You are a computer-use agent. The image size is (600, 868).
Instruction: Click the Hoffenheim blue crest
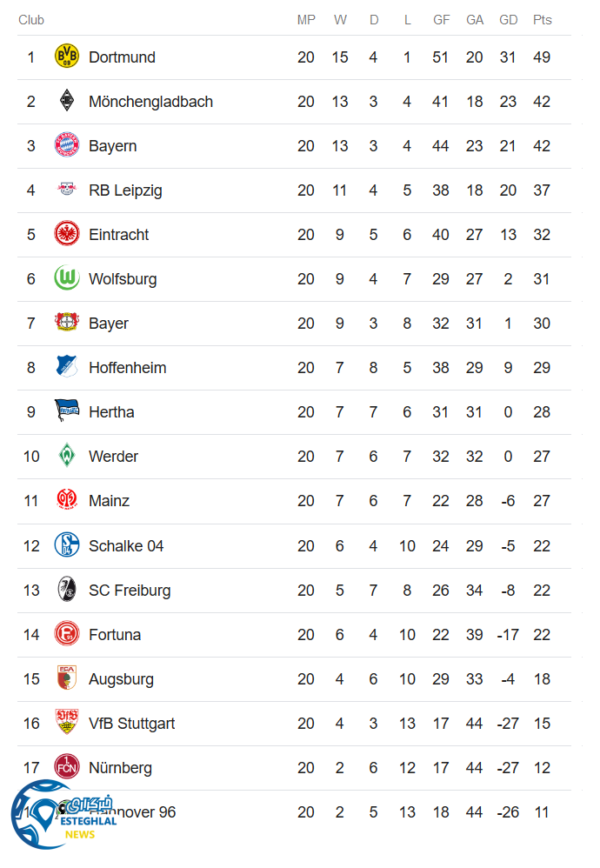click(x=67, y=368)
